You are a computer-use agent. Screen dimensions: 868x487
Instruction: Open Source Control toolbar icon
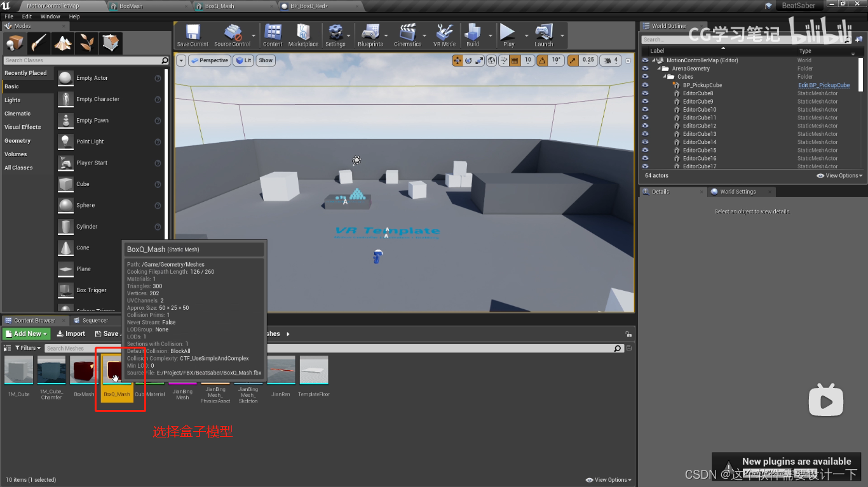(232, 35)
